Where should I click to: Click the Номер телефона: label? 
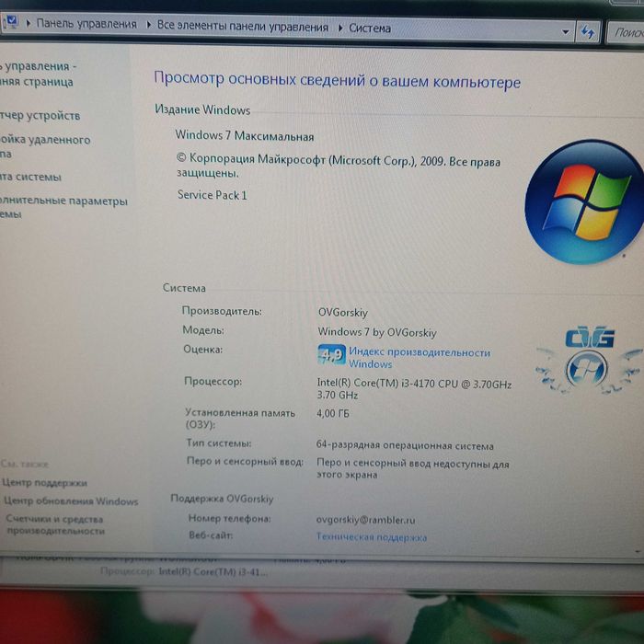click(x=230, y=518)
